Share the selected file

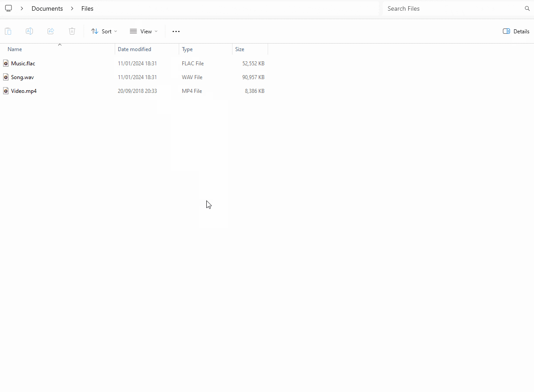[x=51, y=31]
